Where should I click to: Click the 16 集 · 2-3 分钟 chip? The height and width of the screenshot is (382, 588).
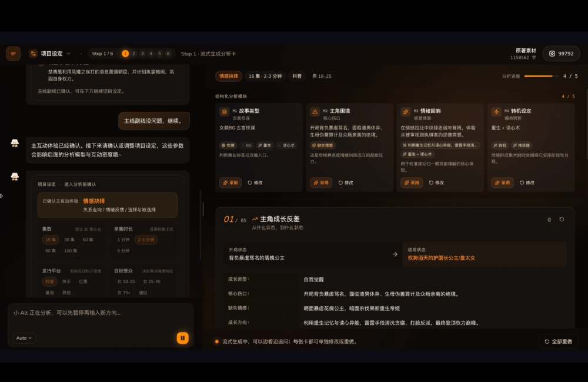pyautogui.click(x=265, y=76)
